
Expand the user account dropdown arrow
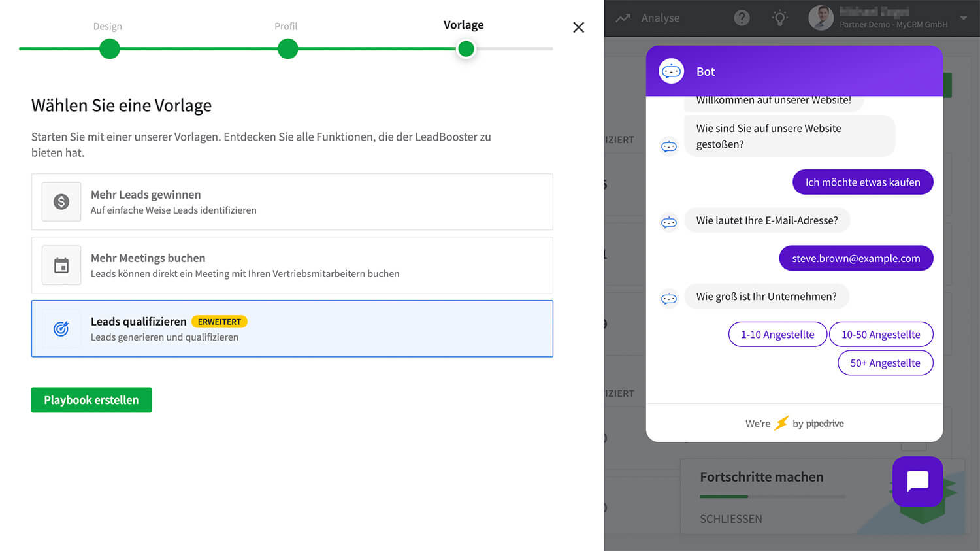964,18
